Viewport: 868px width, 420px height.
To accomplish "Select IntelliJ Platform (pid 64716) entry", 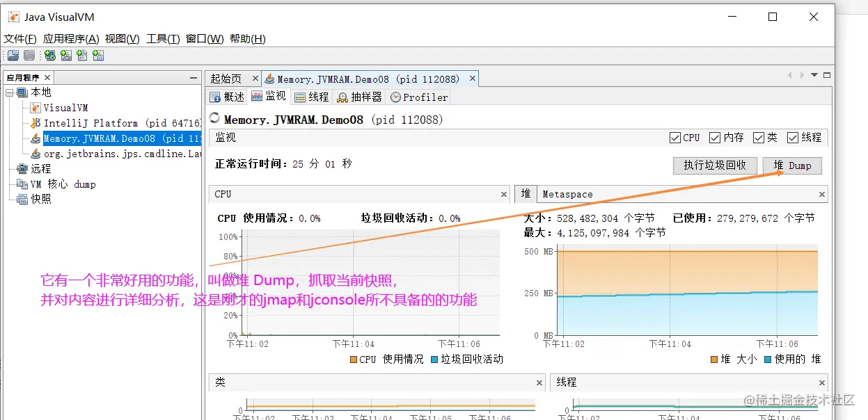I will click(x=122, y=123).
